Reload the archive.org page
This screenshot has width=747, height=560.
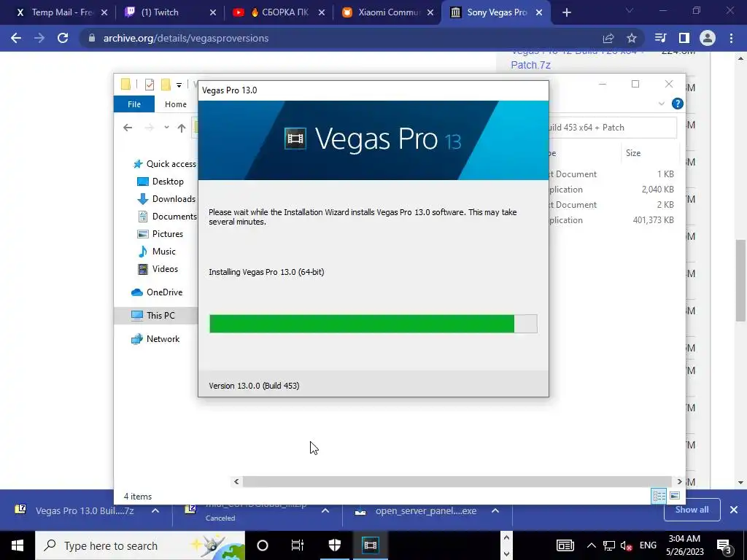coord(63,38)
